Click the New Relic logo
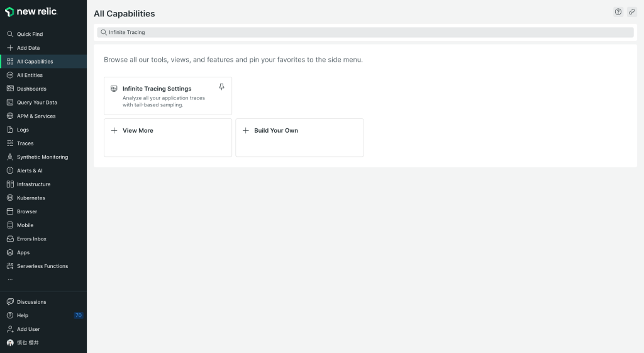 (31, 12)
